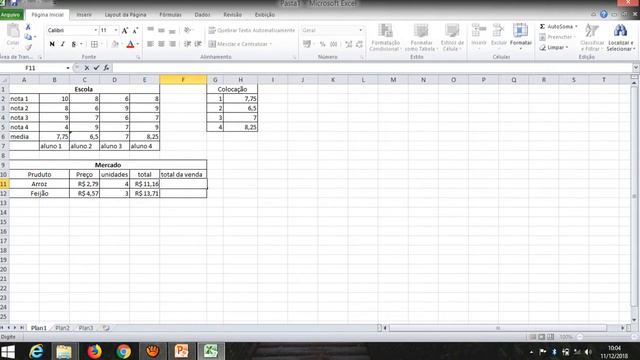
Task: Click Classificar e Filtrar icon
Action: tap(592, 38)
